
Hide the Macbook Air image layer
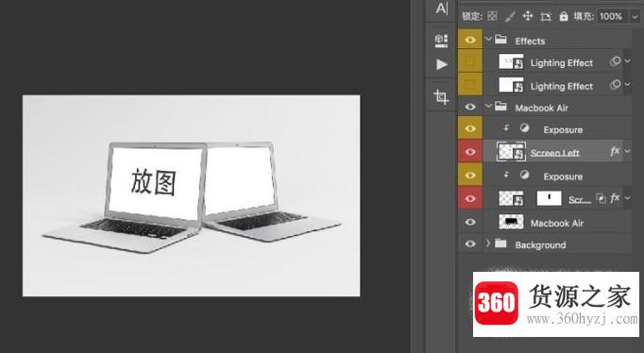tap(470, 222)
